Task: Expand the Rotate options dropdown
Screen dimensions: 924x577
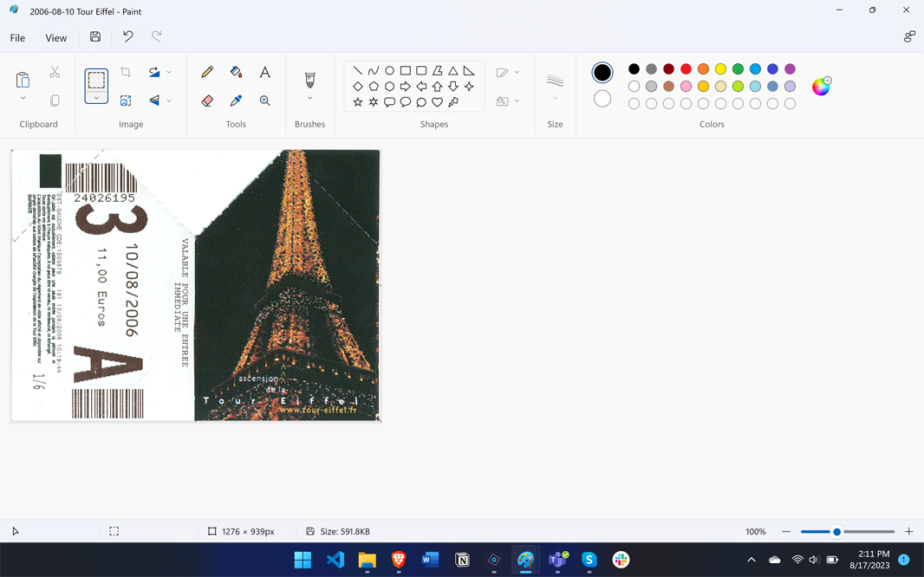Action: pyautogui.click(x=169, y=73)
